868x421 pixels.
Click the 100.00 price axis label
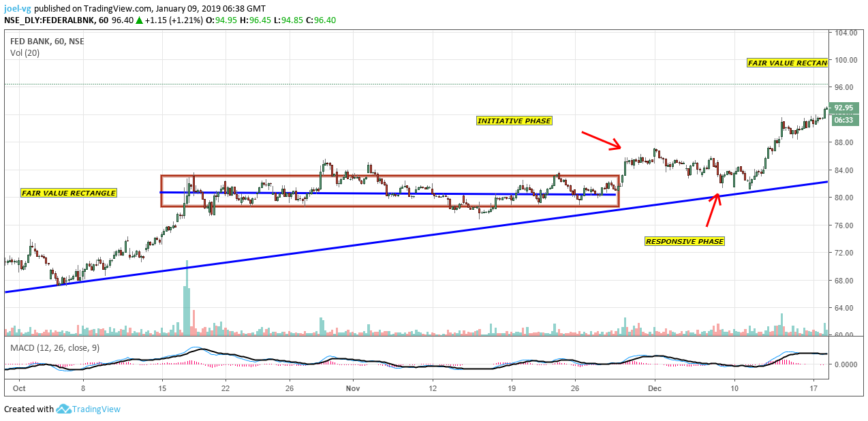click(x=845, y=60)
